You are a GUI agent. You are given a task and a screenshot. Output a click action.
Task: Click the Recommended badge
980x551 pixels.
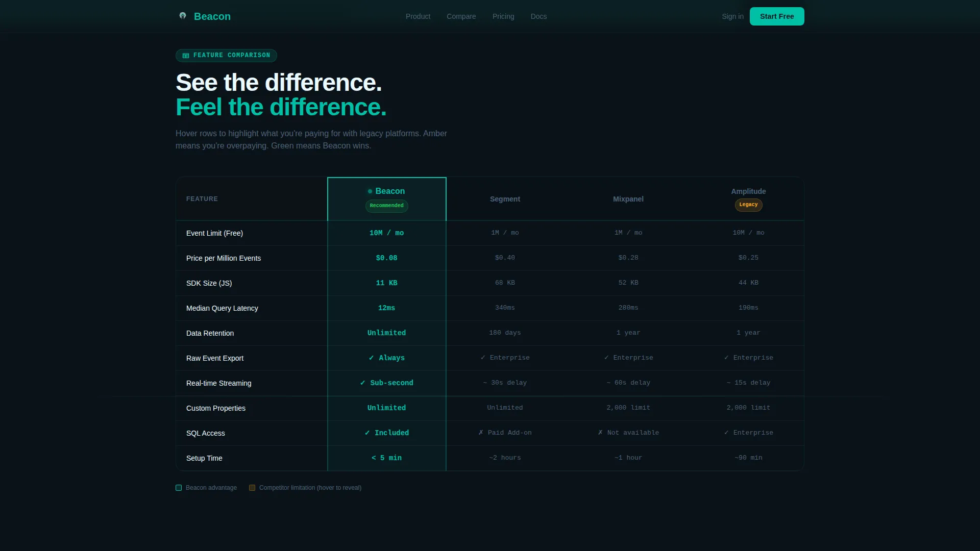coord(387,206)
